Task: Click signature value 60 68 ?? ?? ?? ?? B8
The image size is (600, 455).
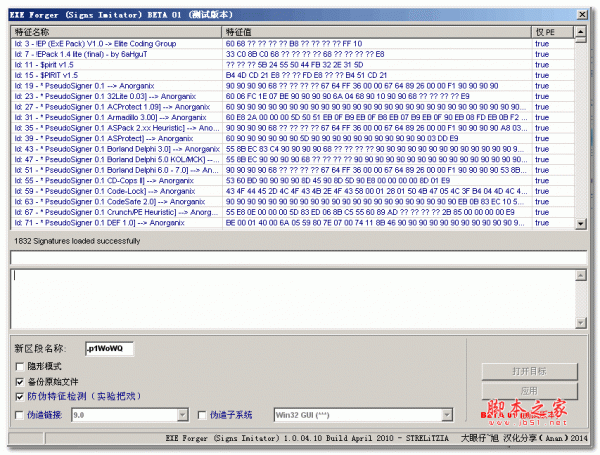Action: coord(294,44)
